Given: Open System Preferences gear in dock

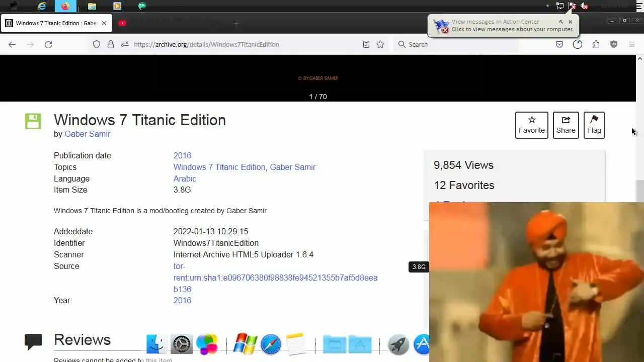Looking at the screenshot, I should 182,344.
